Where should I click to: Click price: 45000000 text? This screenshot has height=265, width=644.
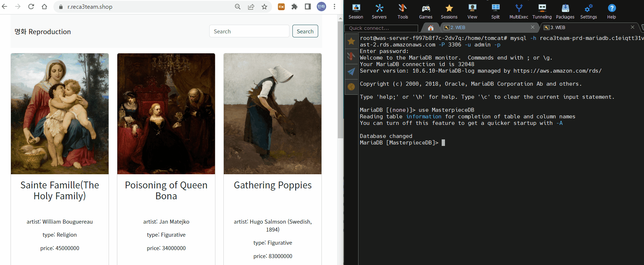click(x=60, y=248)
